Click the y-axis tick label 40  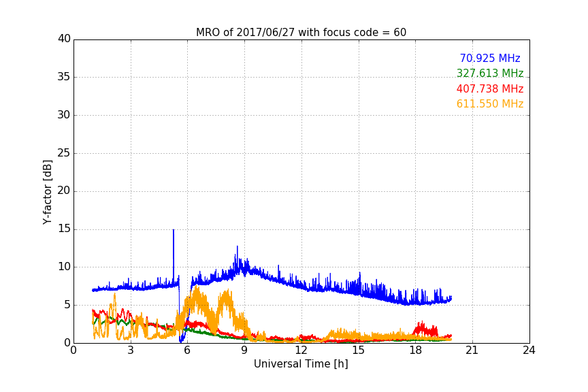point(64,39)
